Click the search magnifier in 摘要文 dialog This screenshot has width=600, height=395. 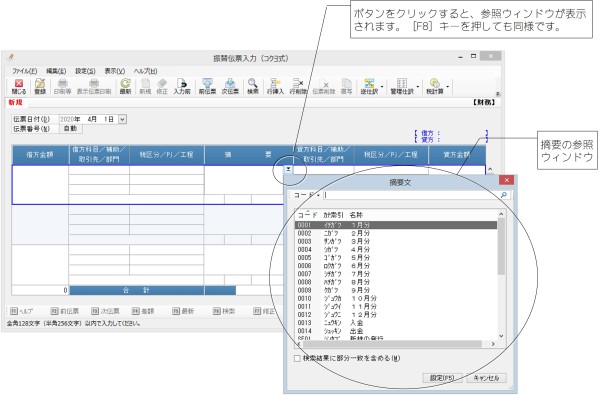[504, 195]
